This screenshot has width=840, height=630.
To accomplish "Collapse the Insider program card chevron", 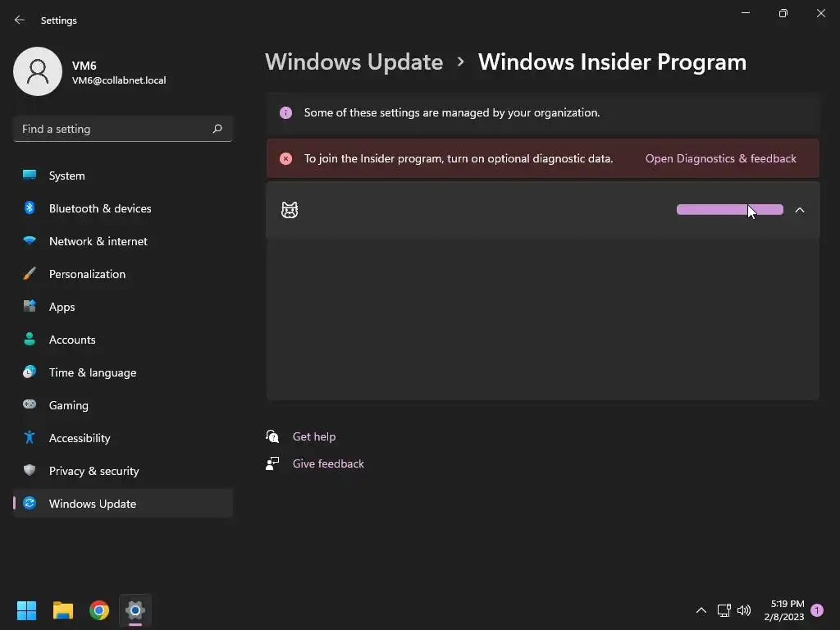I will tap(800, 210).
